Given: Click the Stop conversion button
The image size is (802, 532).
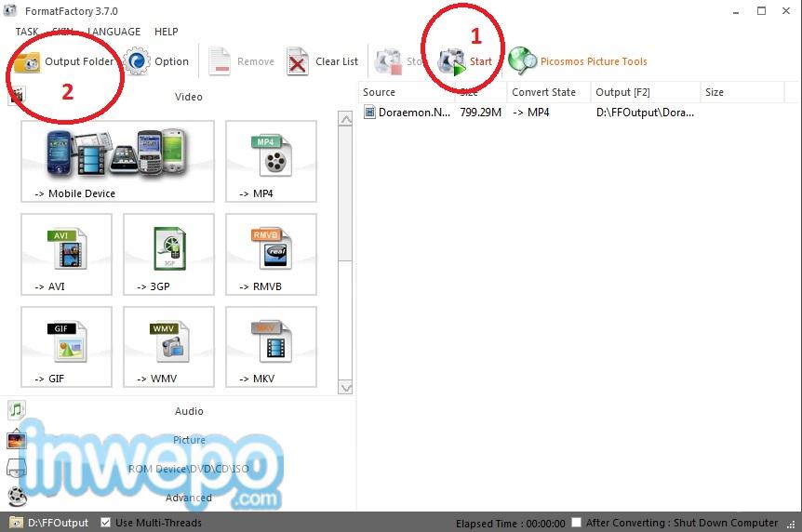Looking at the screenshot, I should (x=399, y=62).
